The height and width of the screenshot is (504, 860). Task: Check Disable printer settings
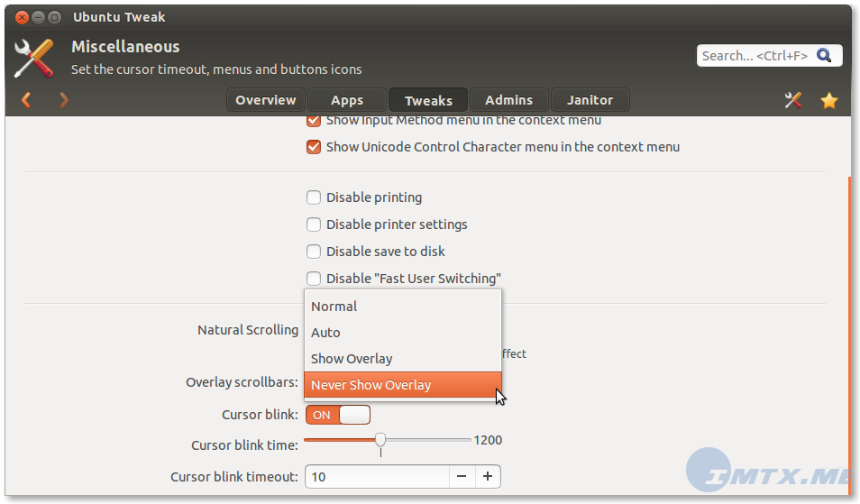(x=313, y=225)
